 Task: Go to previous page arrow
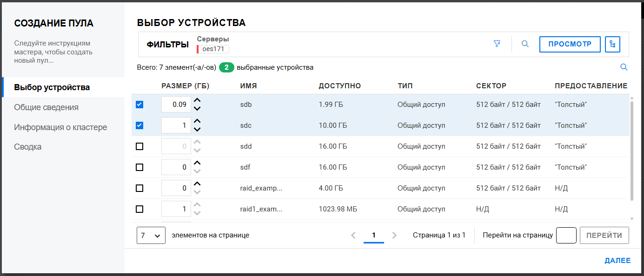(353, 235)
